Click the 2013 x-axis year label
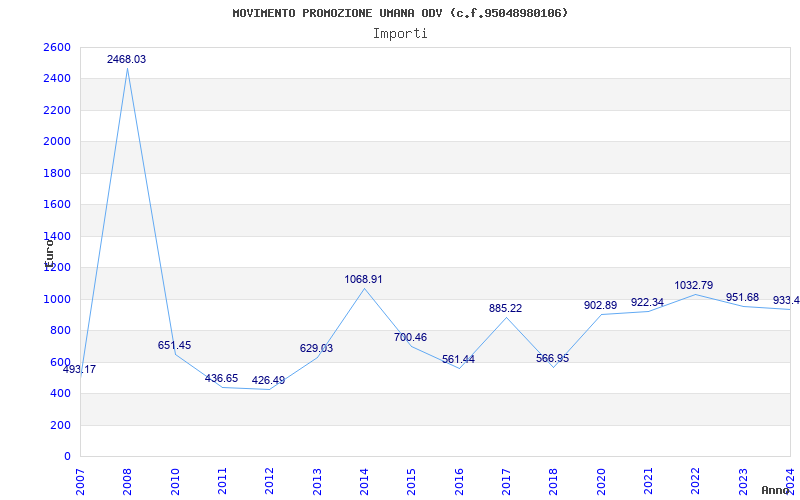Screen dimensions: 800x500 point(317,481)
